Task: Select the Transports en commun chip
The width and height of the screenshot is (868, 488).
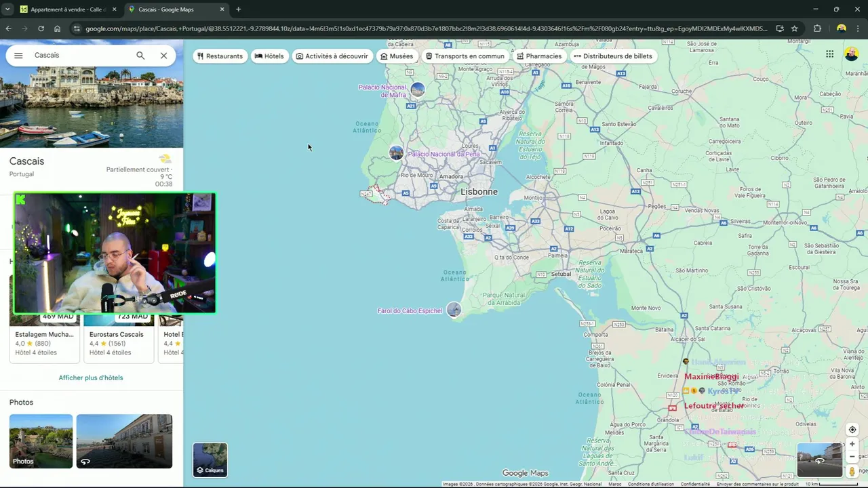Action: 465,56
